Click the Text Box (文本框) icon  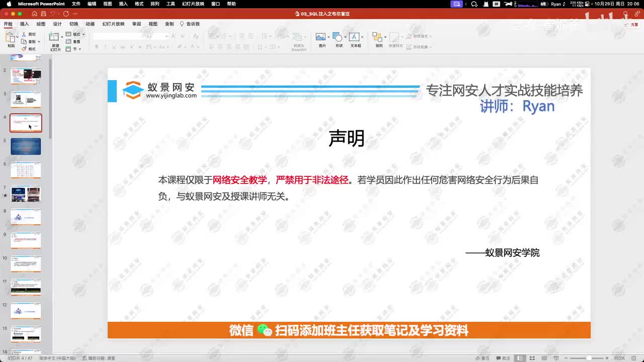354,37
